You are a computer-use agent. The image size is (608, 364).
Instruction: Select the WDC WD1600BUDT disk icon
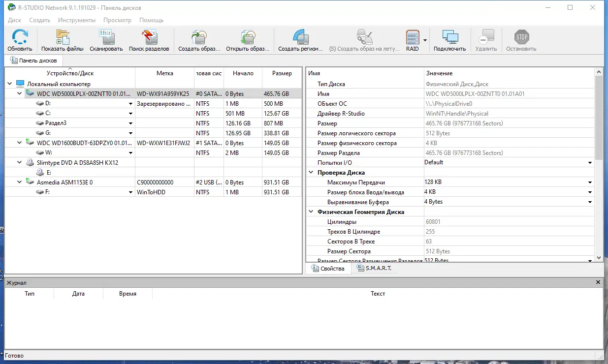point(30,143)
